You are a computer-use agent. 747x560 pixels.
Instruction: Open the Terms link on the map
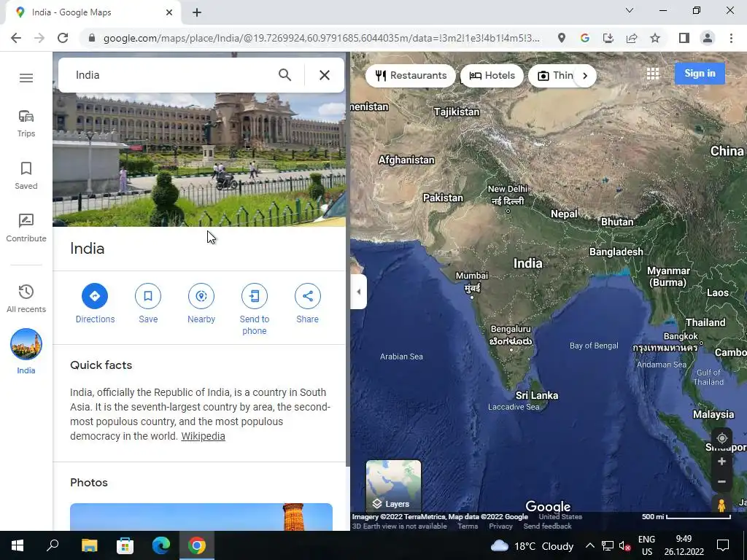click(468, 526)
